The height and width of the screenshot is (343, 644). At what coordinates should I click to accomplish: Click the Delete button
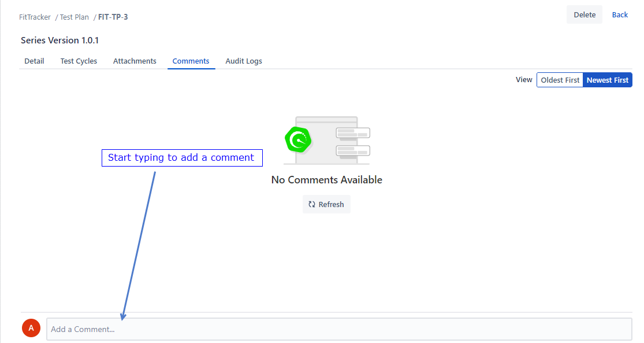pos(584,14)
